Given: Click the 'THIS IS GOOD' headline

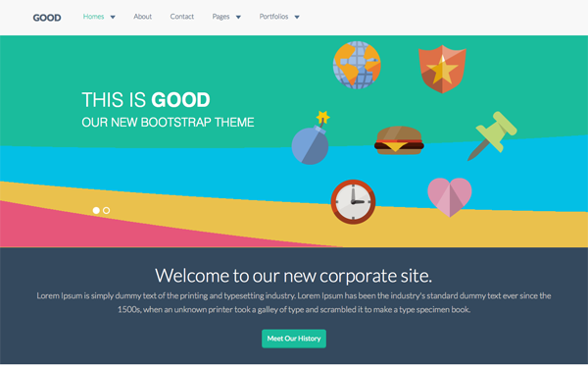Looking at the screenshot, I should coord(146,100).
